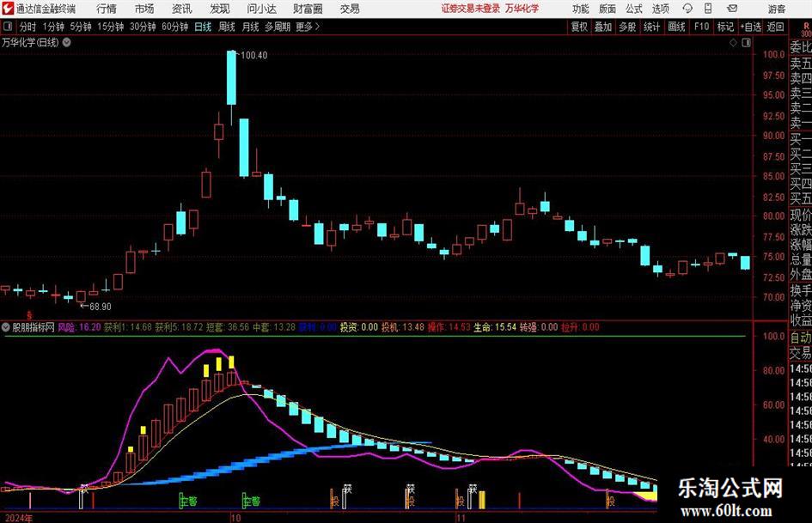The image size is (812, 523).
Task: Open 多周期 multi-period view
Action: point(278,27)
